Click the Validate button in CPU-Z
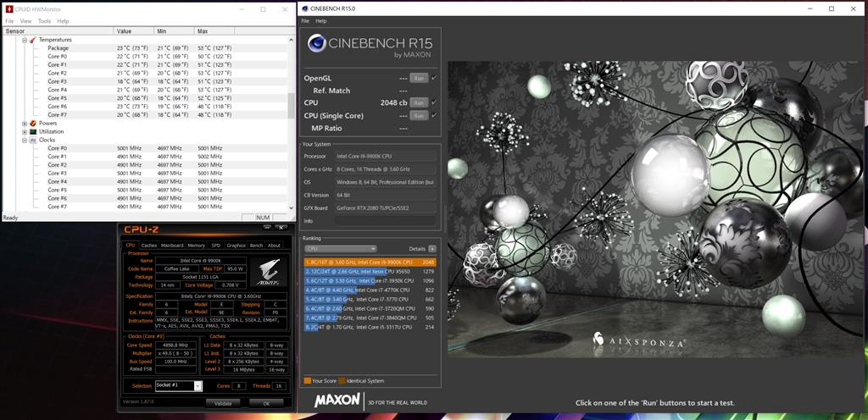The image size is (868, 420). (x=223, y=403)
